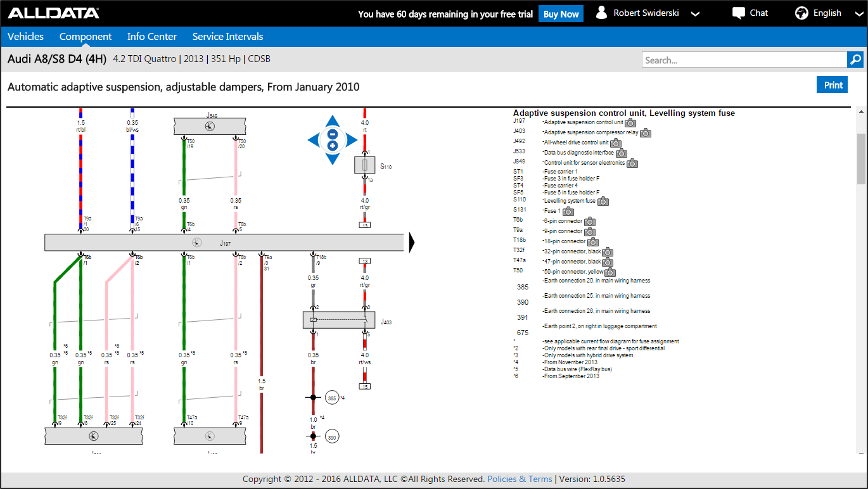868x489 pixels.
Task: Click 'Adaptive suspension control unit' legend text
Action: point(584,122)
